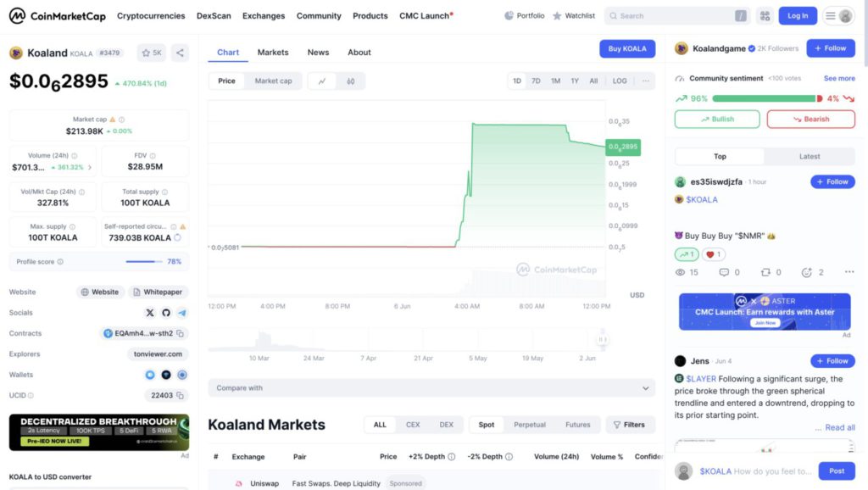Copy the UCID 22403
868x490 pixels.
tap(180, 395)
